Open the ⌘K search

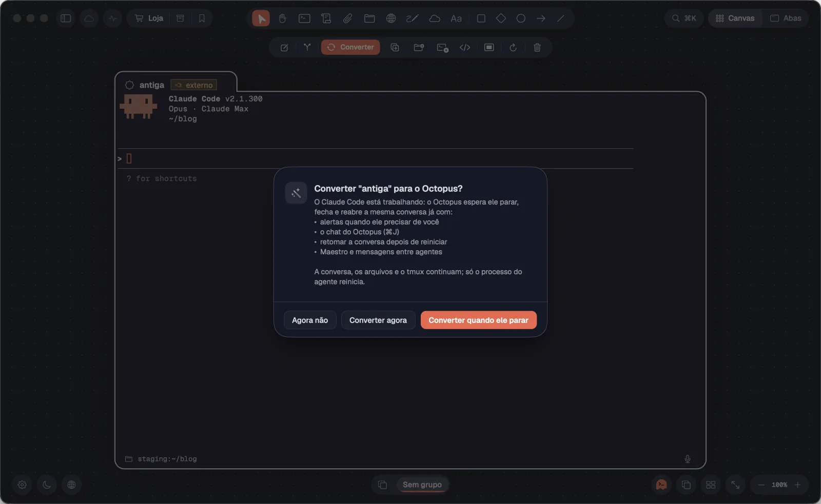(x=684, y=18)
